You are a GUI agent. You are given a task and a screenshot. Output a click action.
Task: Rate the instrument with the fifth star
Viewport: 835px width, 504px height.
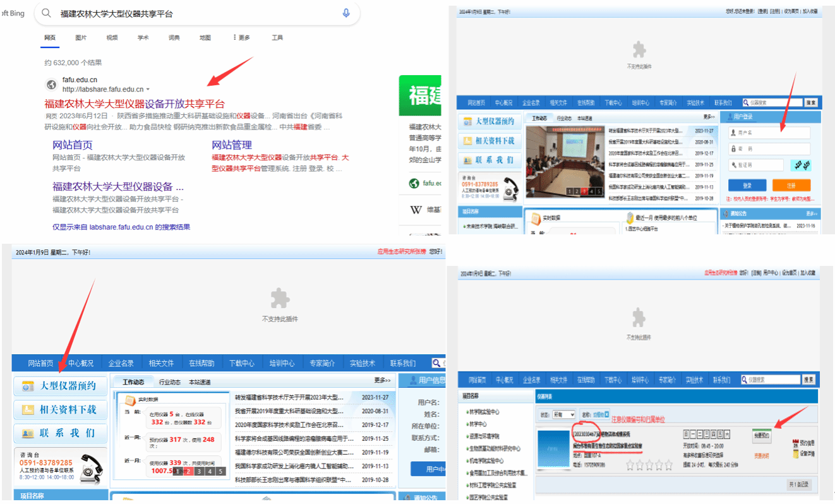coord(668,465)
